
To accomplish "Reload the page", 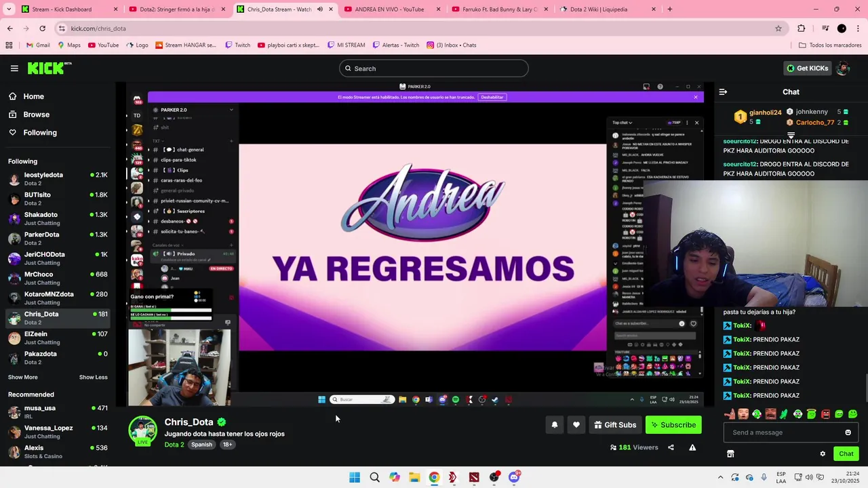I will (x=42, y=28).
